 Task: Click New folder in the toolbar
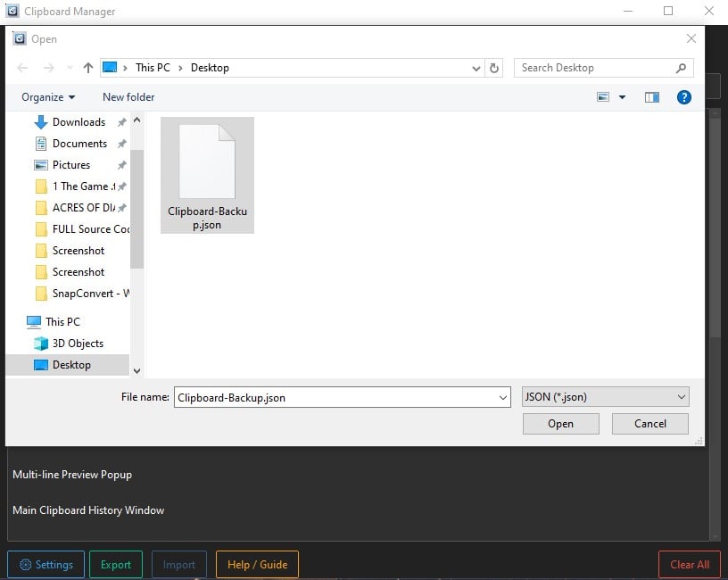pyautogui.click(x=128, y=96)
